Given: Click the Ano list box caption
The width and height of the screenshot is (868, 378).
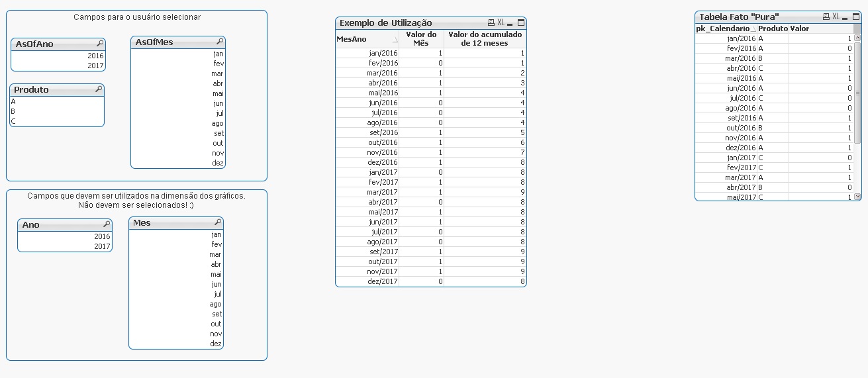Looking at the screenshot, I should point(65,225).
